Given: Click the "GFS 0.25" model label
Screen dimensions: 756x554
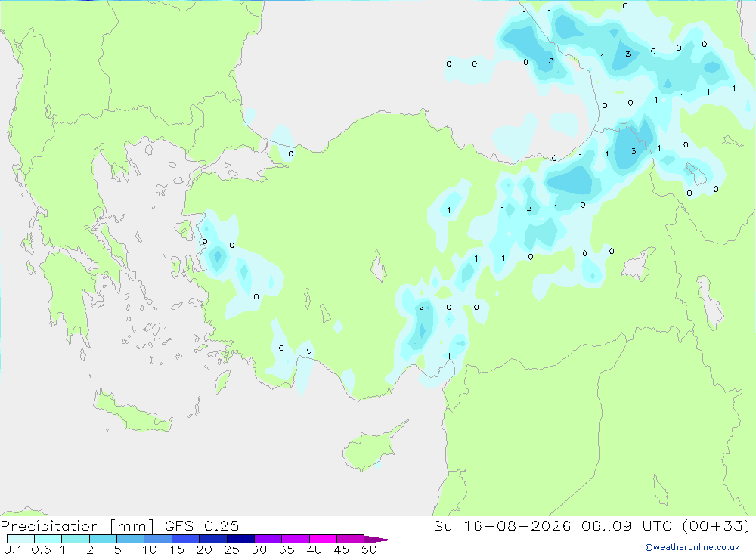Looking at the screenshot, I should point(202,525).
